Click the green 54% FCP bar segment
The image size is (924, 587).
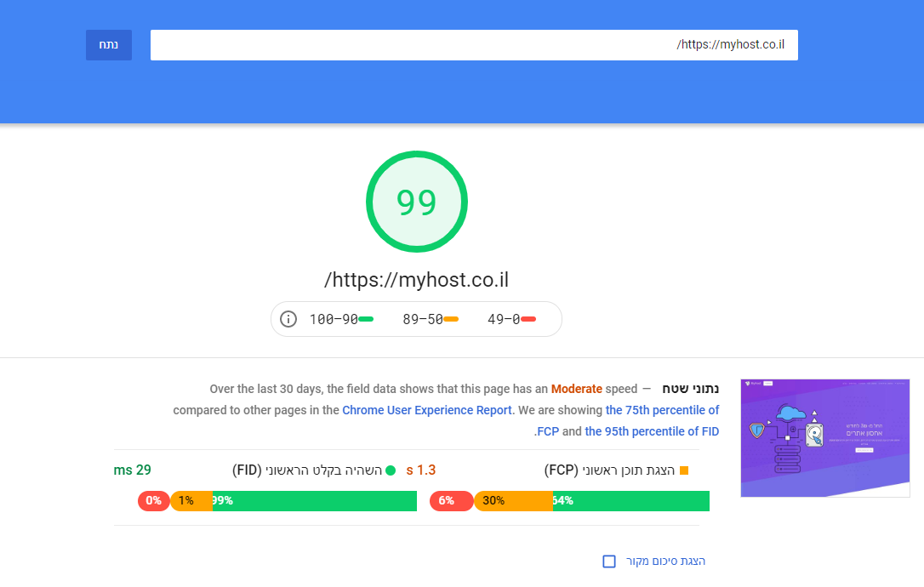point(631,501)
